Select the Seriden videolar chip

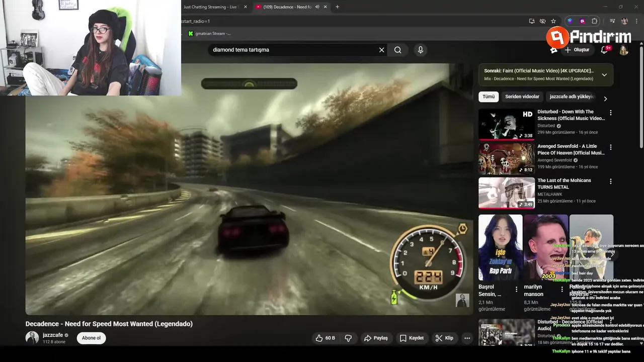(x=522, y=97)
